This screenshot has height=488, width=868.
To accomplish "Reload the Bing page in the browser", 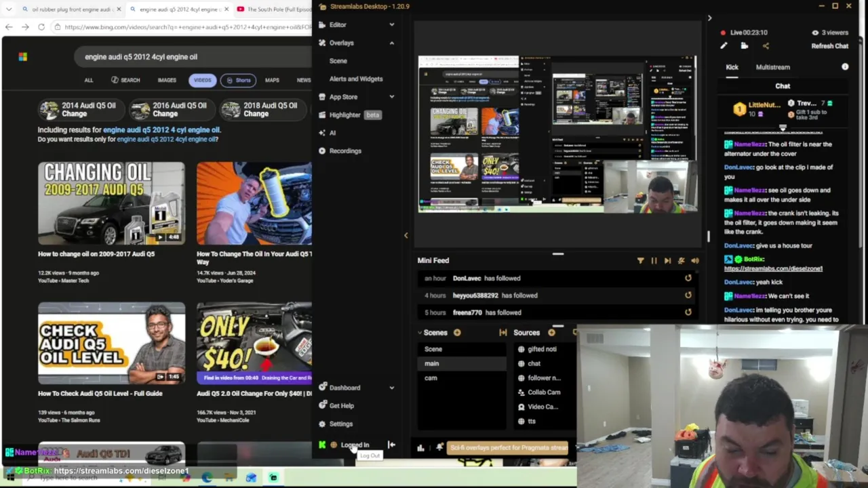I will tap(41, 27).
